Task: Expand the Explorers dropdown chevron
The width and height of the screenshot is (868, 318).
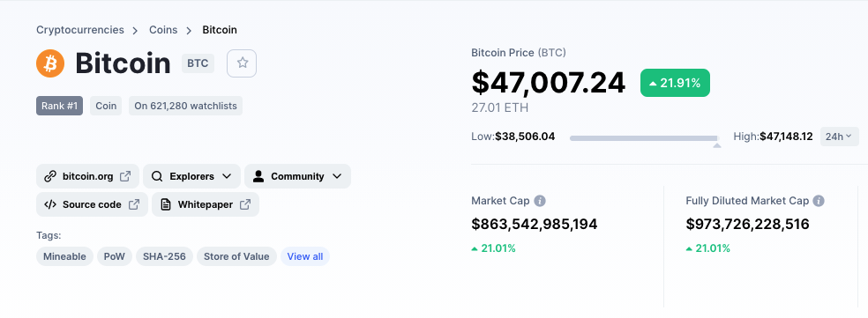Action: pyautogui.click(x=227, y=176)
